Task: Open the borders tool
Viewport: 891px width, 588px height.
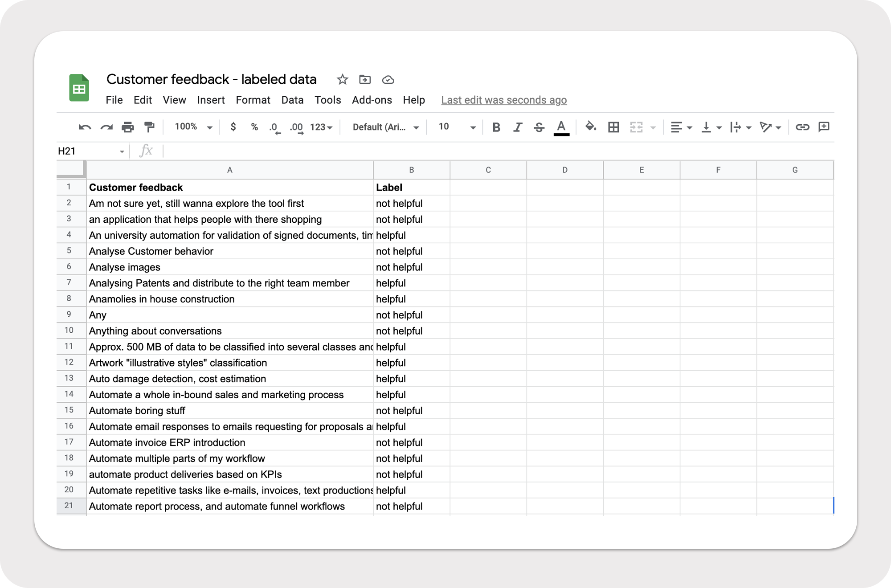Action: (613, 127)
